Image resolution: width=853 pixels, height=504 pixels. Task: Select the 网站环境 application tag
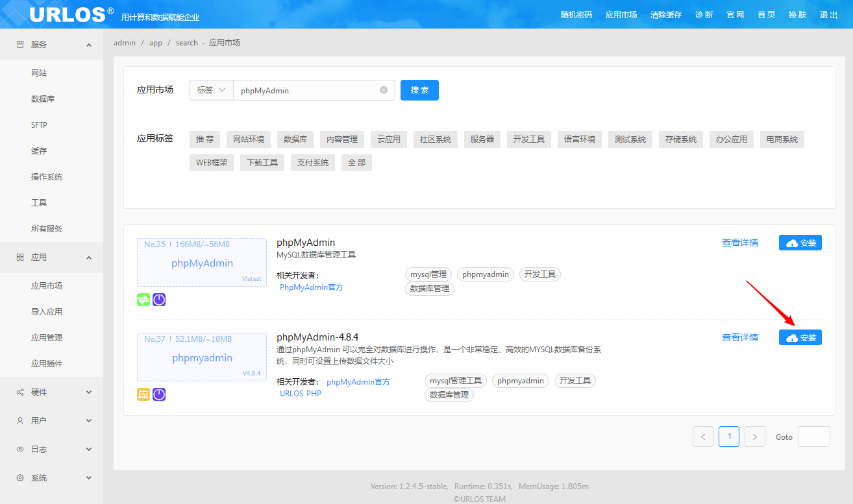[249, 139]
